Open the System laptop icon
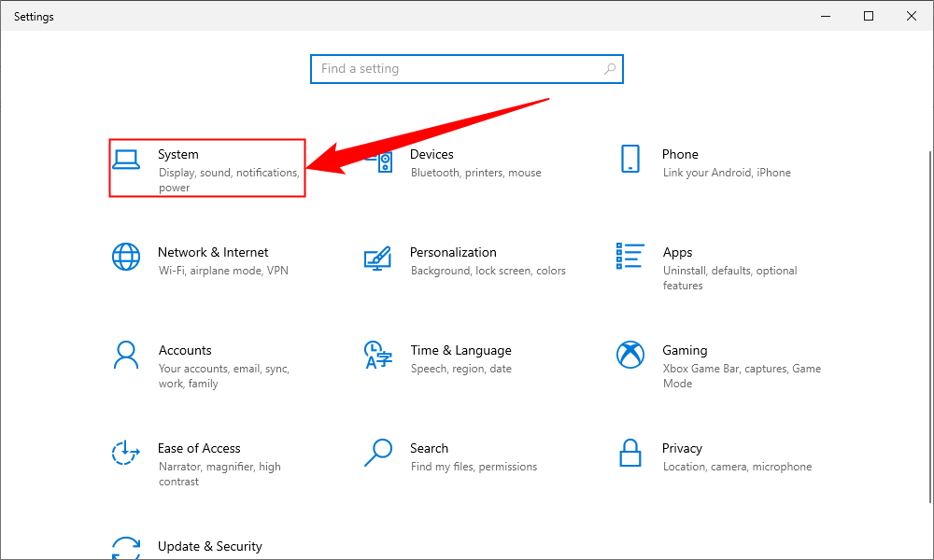The width and height of the screenshot is (934, 560). click(x=126, y=160)
